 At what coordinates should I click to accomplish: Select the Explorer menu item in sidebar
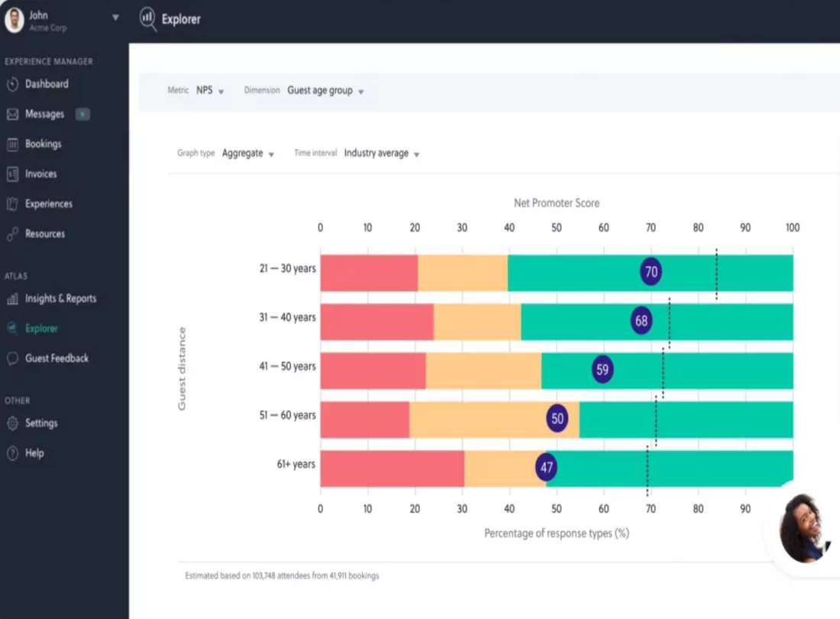[x=41, y=329]
